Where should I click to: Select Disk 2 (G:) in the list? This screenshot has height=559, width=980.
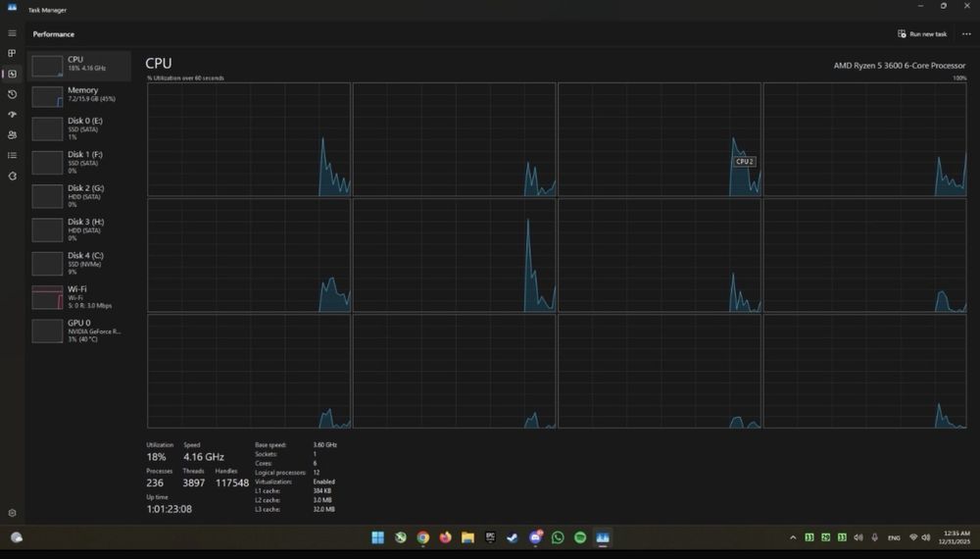(79, 196)
